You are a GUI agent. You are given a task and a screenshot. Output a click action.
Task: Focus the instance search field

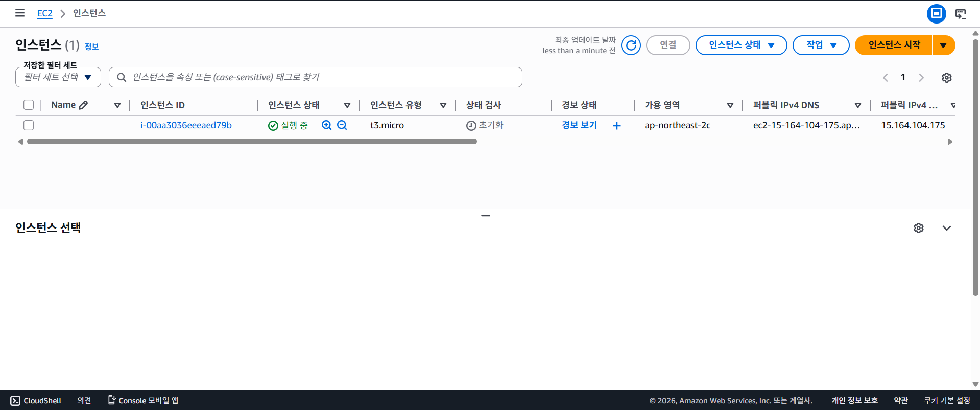[x=316, y=77]
